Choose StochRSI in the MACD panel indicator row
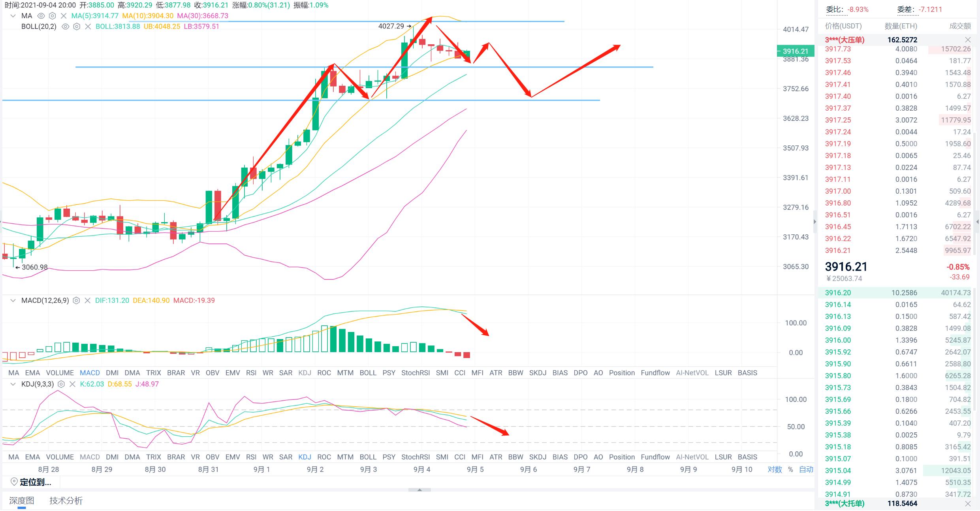This screenshot has width=980, height=511. coord(415,373)
